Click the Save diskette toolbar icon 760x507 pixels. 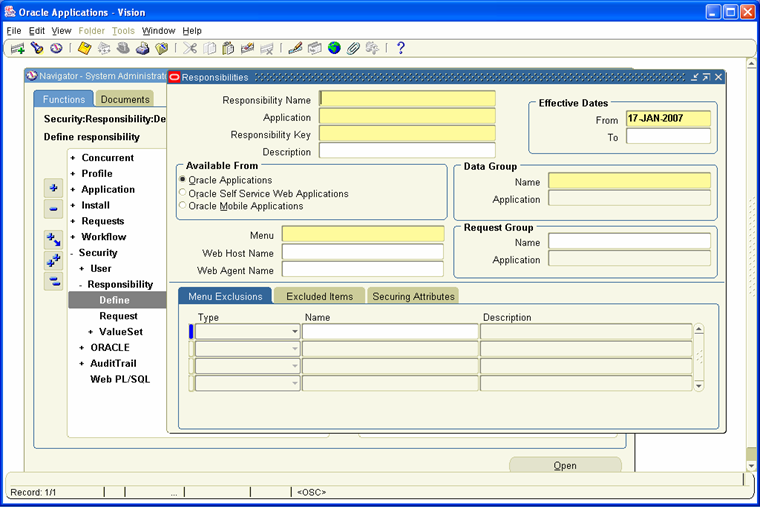pos(84,48)
